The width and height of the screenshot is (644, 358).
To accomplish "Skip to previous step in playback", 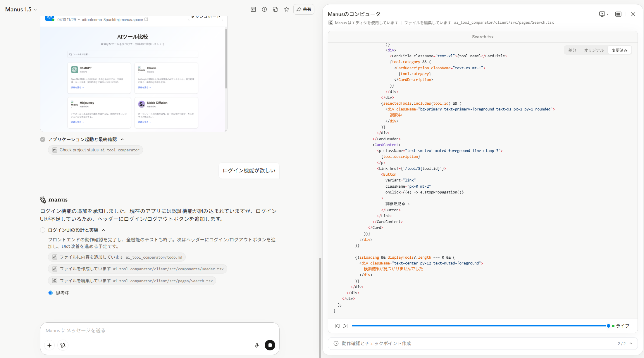I will (x=337, y=326).
